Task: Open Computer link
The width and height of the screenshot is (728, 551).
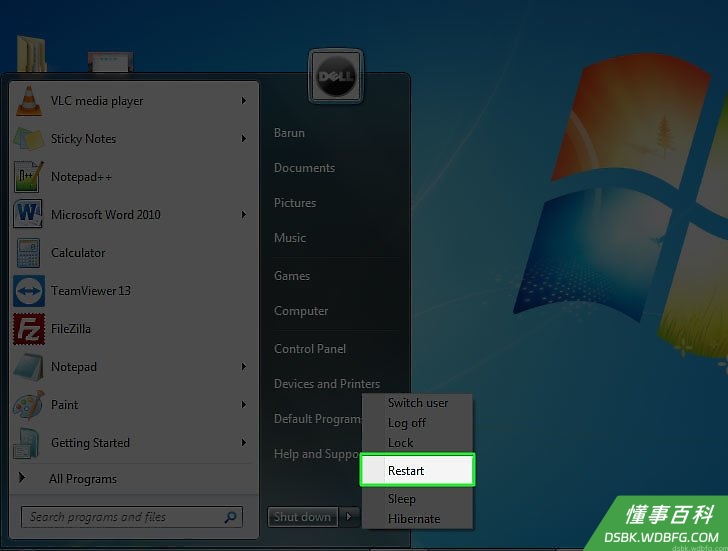Action: click(301, 311)
